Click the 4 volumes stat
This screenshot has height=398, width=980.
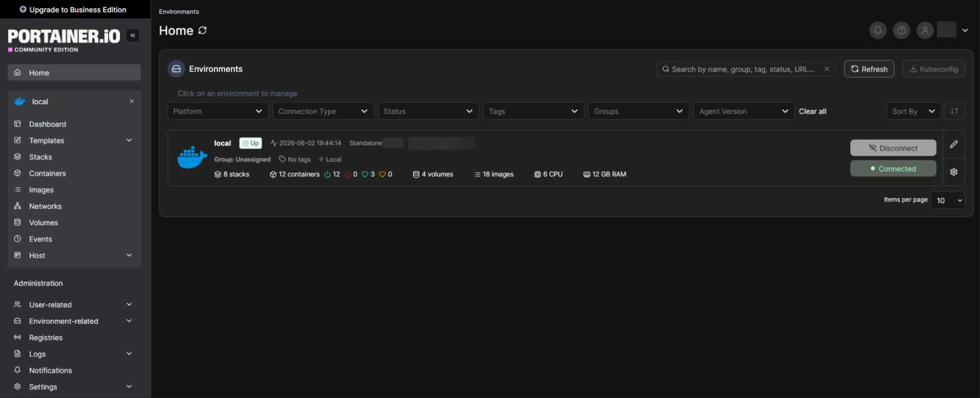pos(433,174)
